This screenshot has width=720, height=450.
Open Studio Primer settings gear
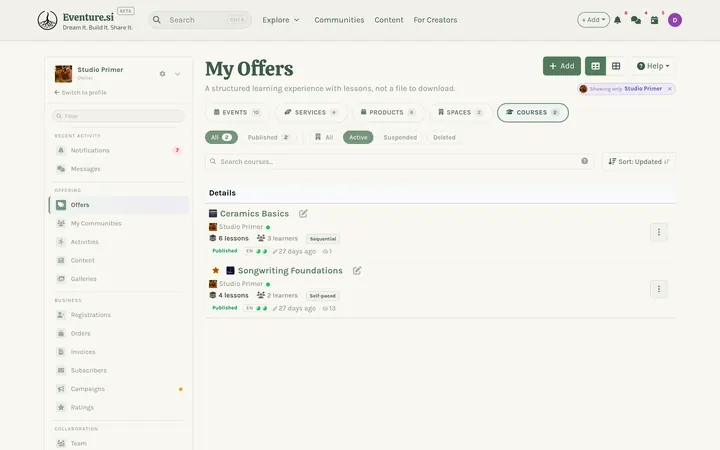pyautogui.click(x=162, y=74)
